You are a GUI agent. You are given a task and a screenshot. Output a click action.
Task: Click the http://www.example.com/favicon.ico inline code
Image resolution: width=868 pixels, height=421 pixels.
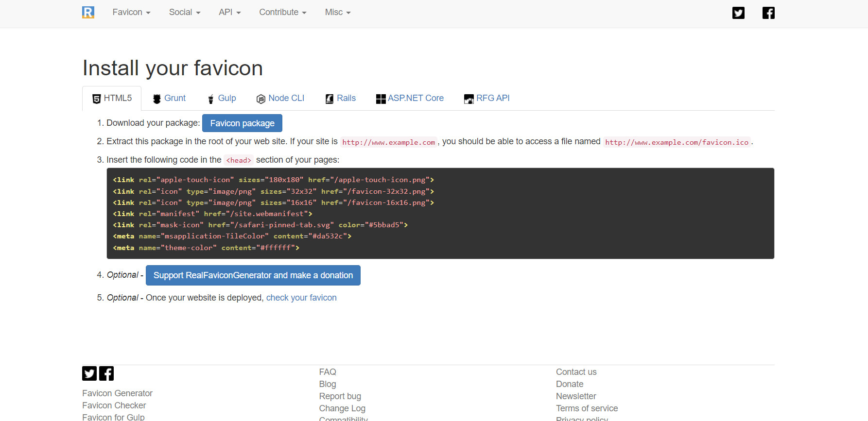677,142
